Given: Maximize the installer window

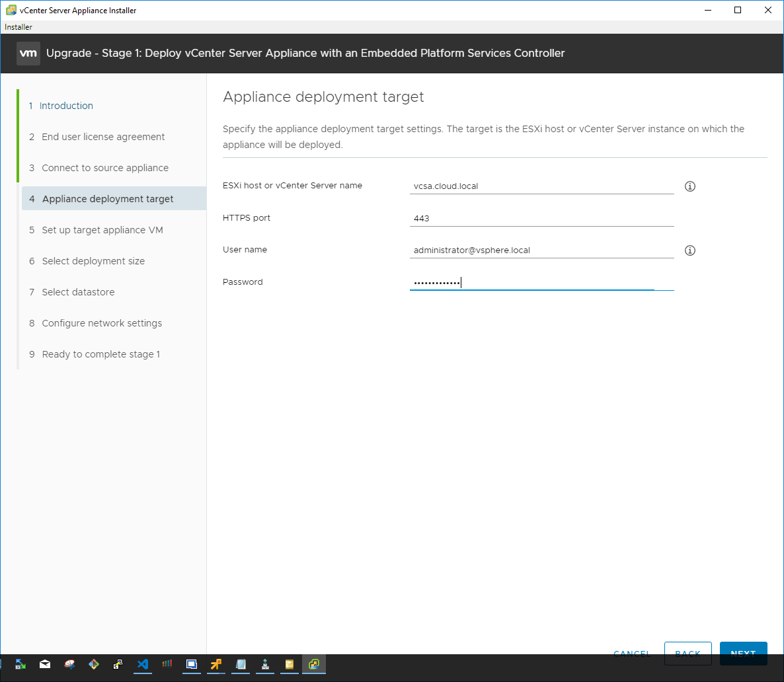Looking at the screenshot, I should (x=738, y=10).
